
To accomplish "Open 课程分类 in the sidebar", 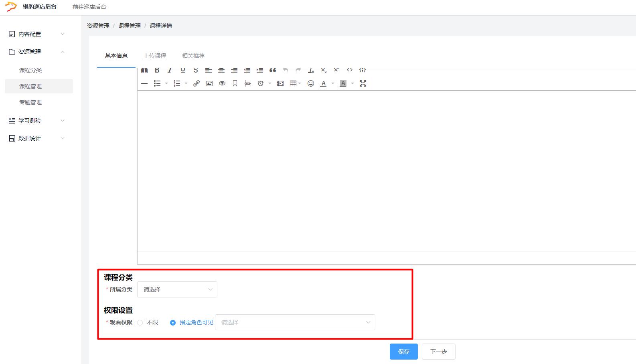I will 30,70.
